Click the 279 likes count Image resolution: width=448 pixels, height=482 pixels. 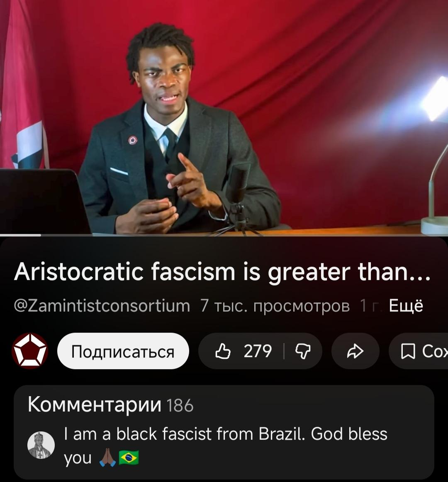pyautogui.click(x=258, y=351)
